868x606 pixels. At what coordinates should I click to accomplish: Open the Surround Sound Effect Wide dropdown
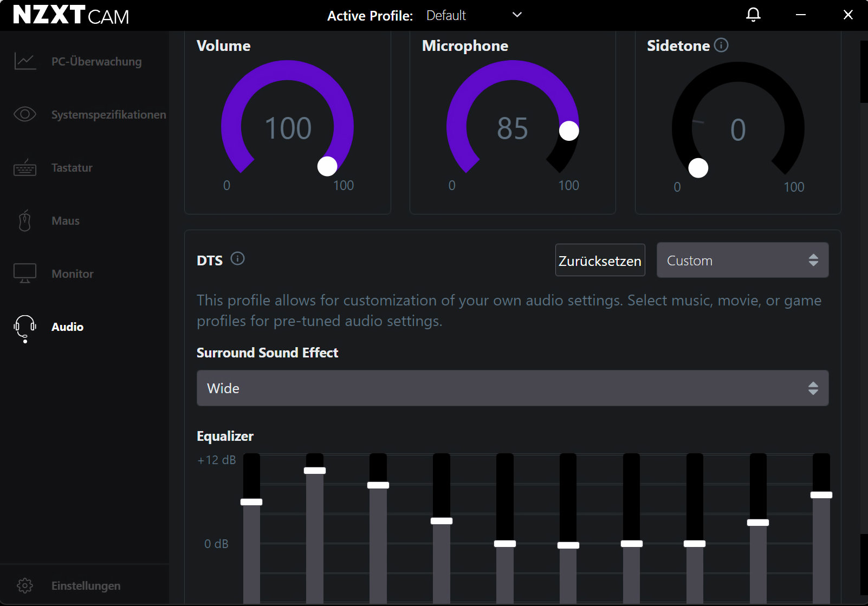pyautogui.click(x=513, y=388)
